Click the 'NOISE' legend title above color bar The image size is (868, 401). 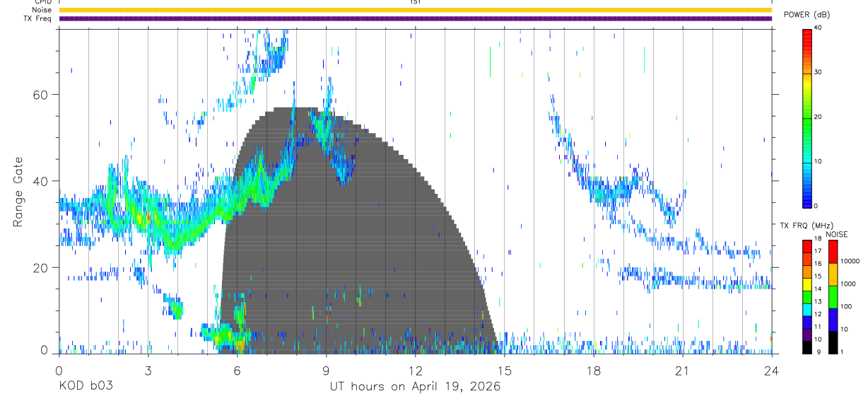(837, 234)
